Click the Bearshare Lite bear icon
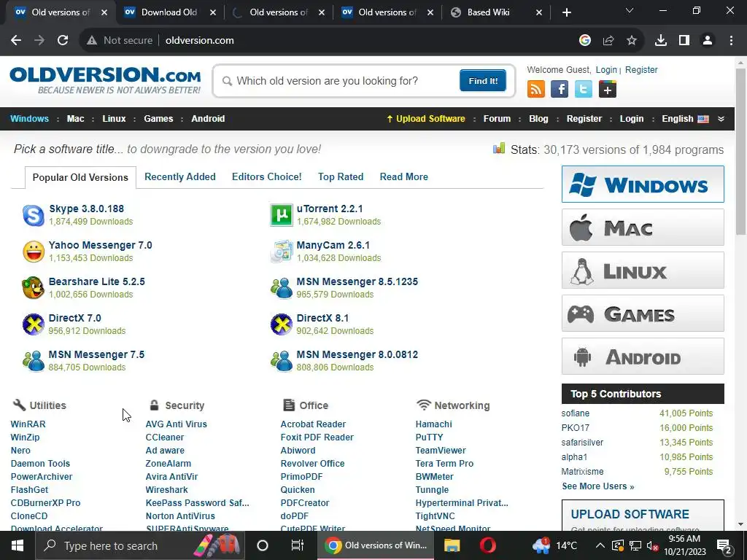 [x=34, y=287]
